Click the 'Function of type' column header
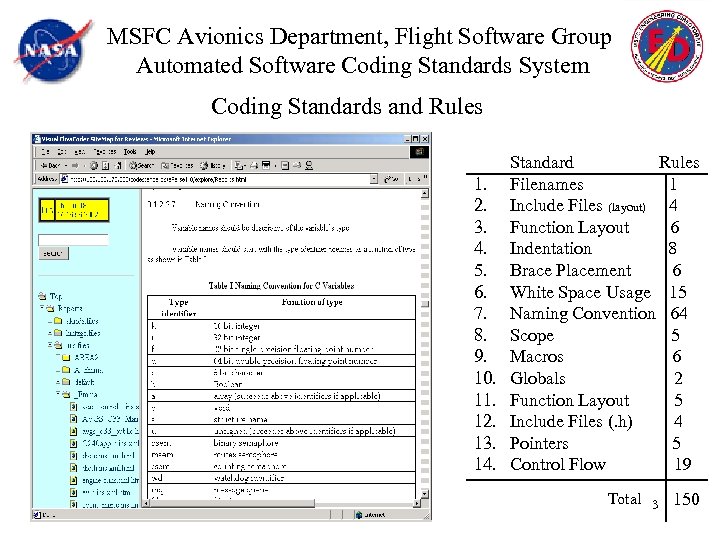The width and height of the screenshot is (720, 540). click(x=312, y=302)
